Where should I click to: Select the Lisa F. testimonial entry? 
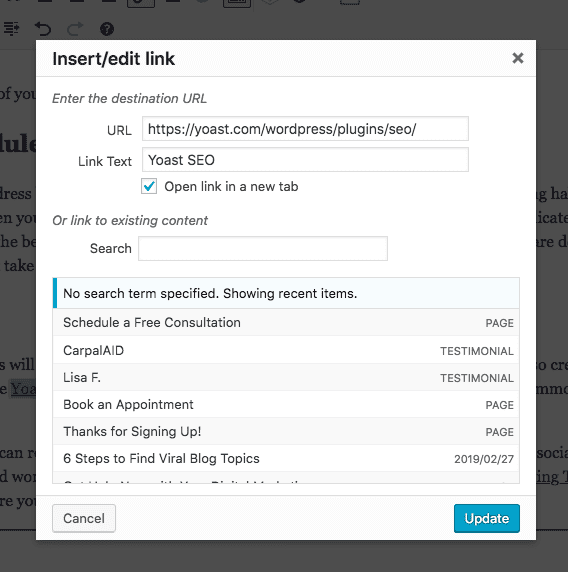click(x=286, y=377)
